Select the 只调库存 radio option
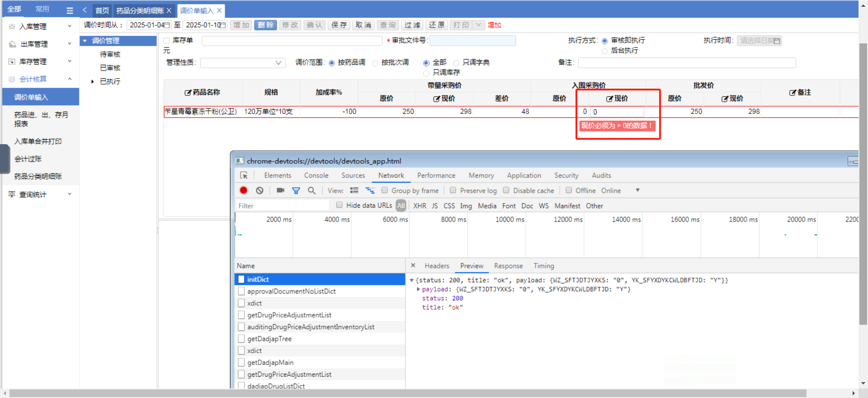 426,73
